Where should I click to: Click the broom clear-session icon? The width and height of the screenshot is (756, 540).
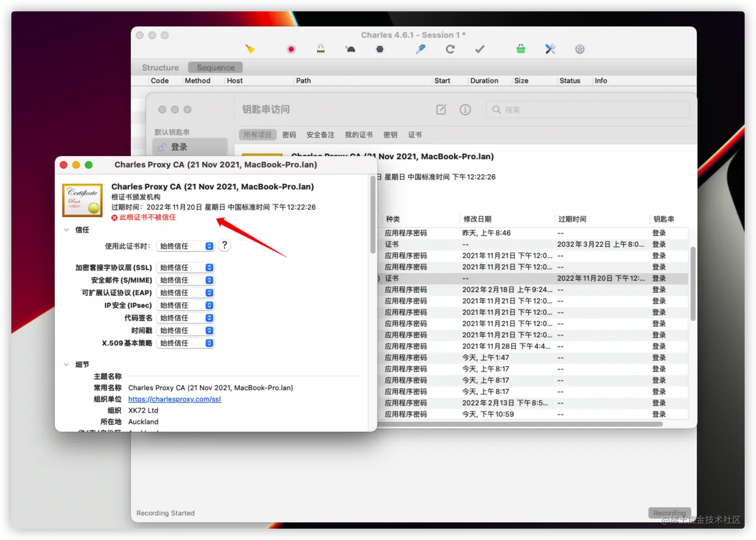(250, 49)
